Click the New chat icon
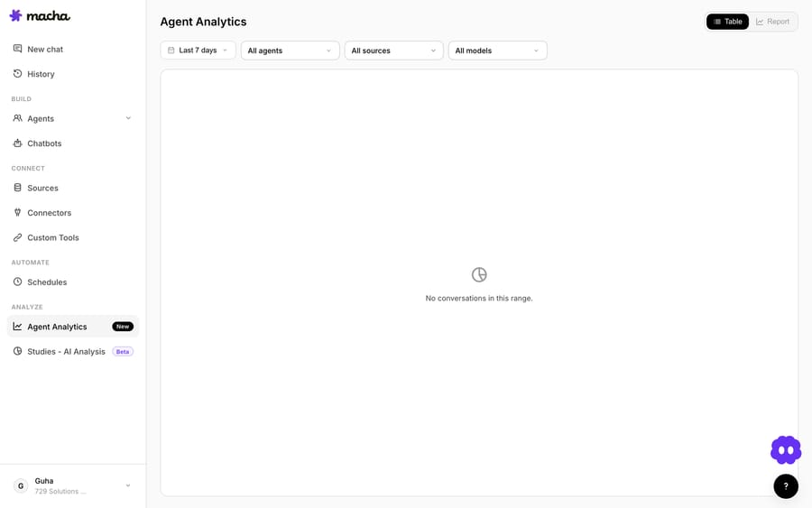Viewport: 812px width, 508px height. coord(18,49)
